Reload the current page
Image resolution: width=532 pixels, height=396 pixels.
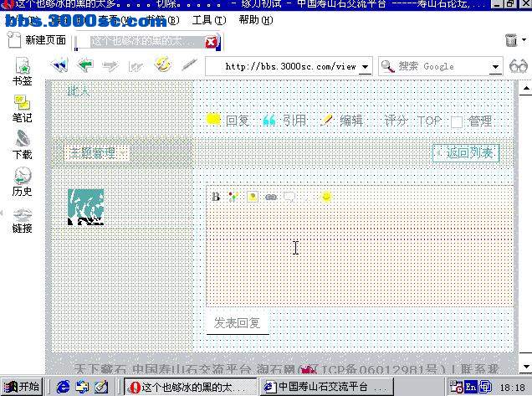point(162,64)
